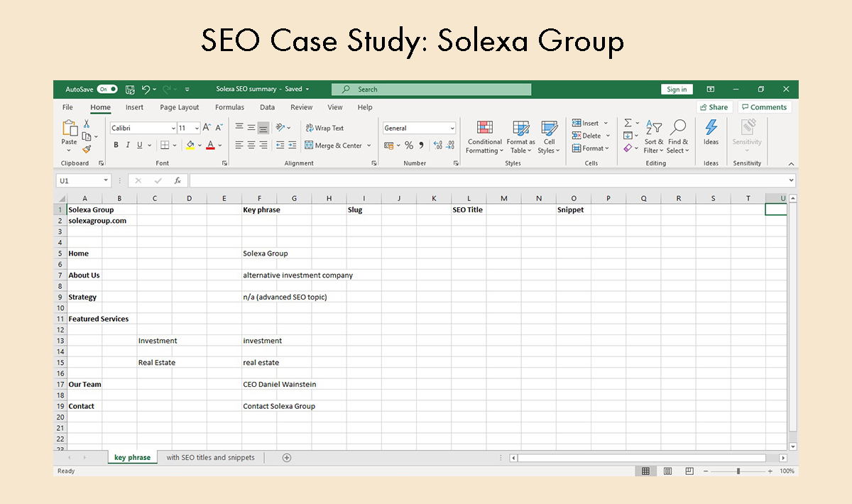The height and width of the screenshot is (504, 852).
Task: Click the Orientation text-angle icon
Action: point(280,128)
